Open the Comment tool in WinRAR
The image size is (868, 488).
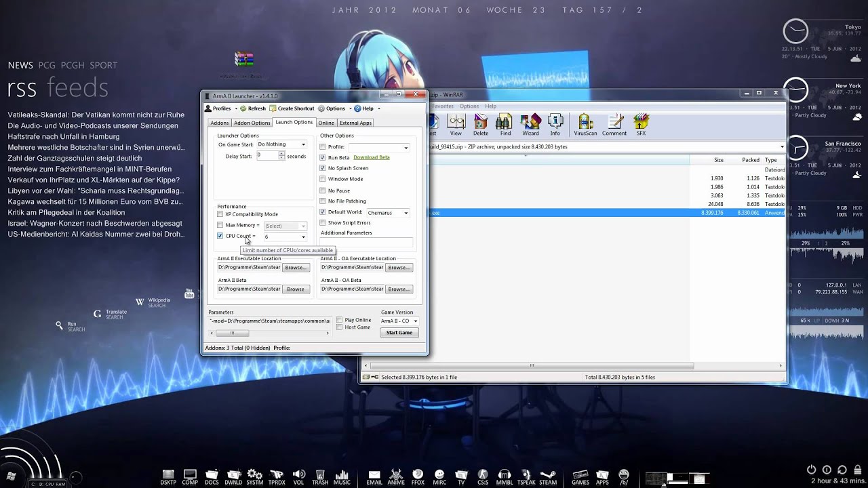coord(614,124)
